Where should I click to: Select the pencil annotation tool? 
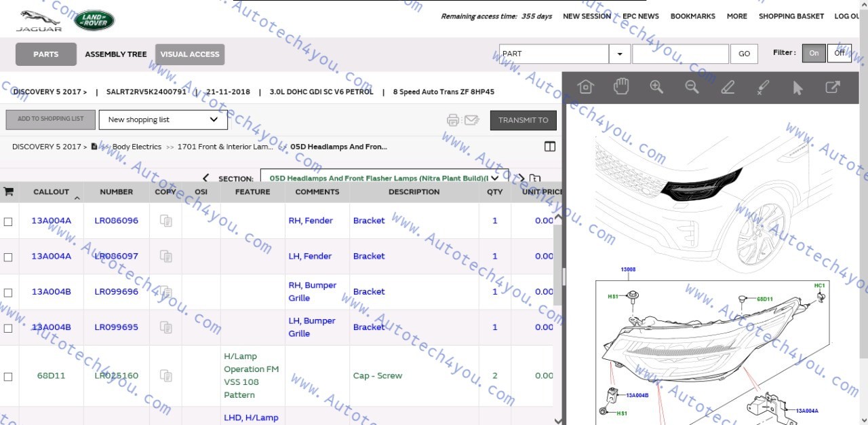[x=728, y=87]
